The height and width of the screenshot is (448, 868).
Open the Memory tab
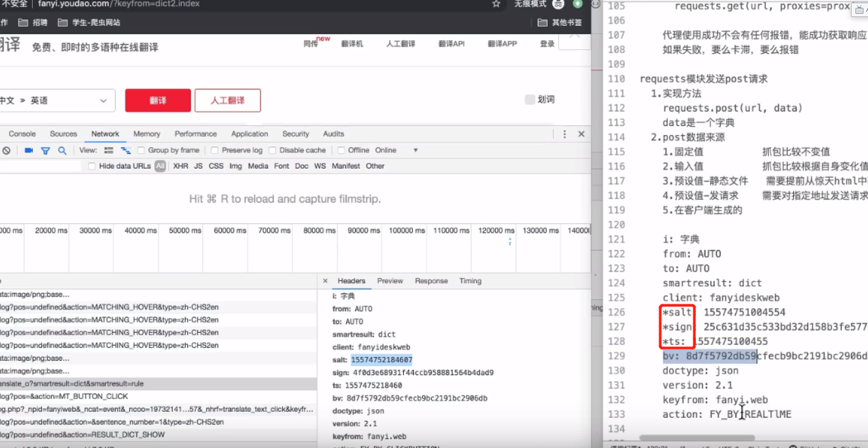click(146, 134)
